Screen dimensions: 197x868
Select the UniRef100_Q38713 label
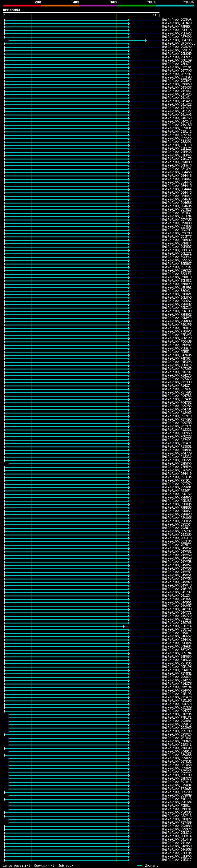177,629
